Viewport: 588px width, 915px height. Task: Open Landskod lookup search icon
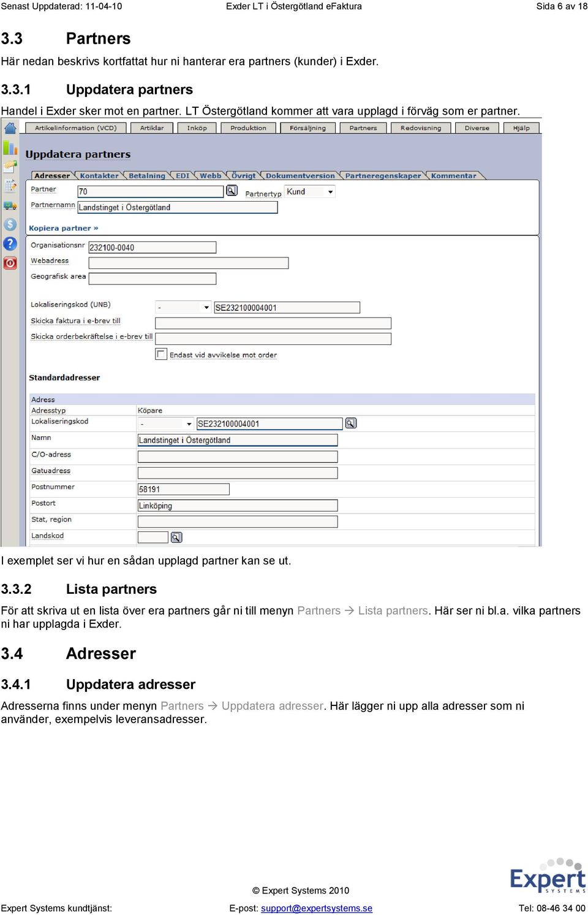click(176, 537)
